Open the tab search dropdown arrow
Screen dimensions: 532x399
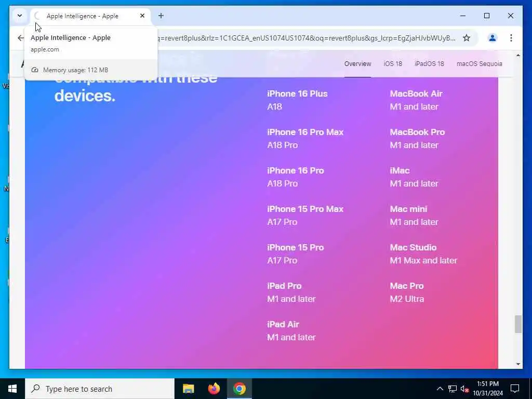pyautogui.click(x=20, y=16)
